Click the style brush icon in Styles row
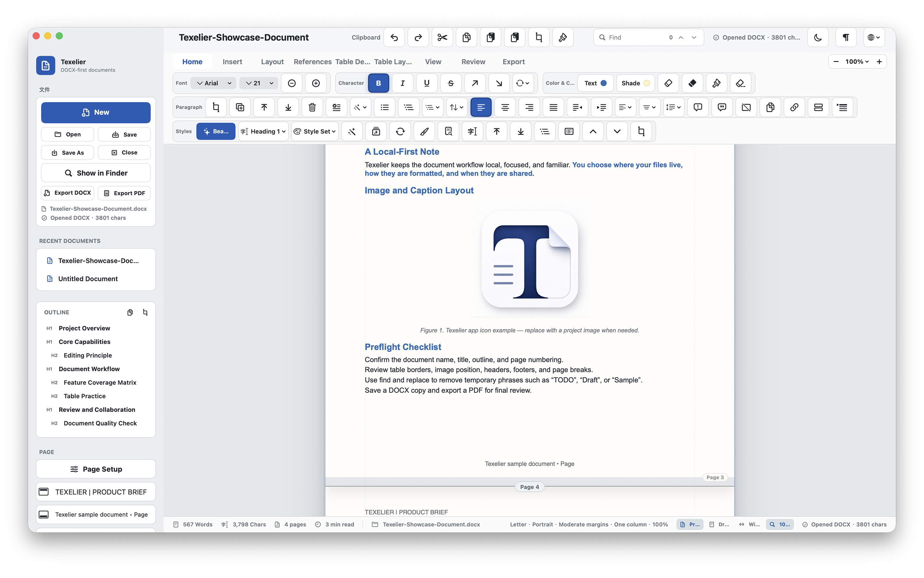 424,132
